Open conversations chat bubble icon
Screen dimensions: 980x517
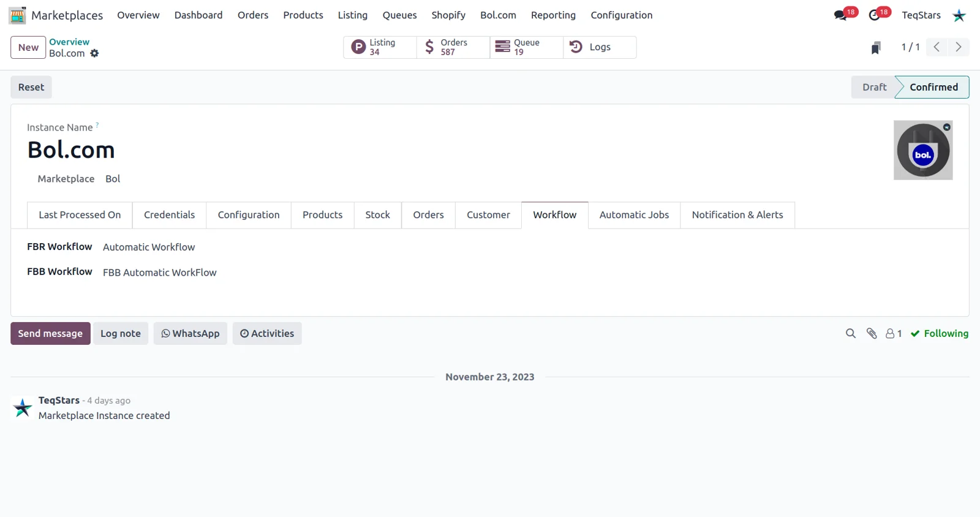(840, 15)
